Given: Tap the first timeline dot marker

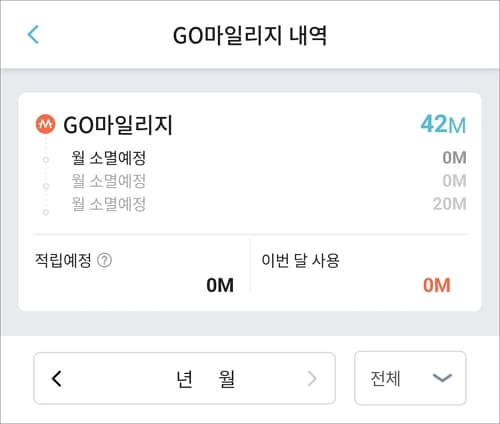Looking at the screenshot, I should tap(46, 160).
